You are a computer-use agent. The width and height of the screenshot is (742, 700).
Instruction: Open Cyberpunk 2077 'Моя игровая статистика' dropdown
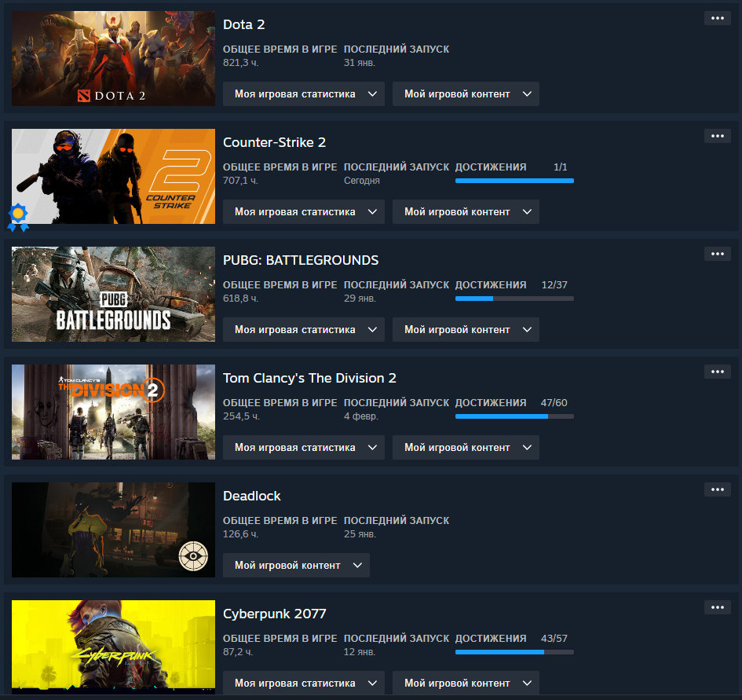304,683
